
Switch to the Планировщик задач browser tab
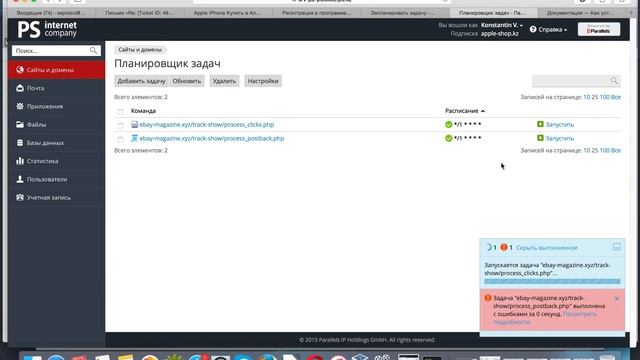(492, 13)
